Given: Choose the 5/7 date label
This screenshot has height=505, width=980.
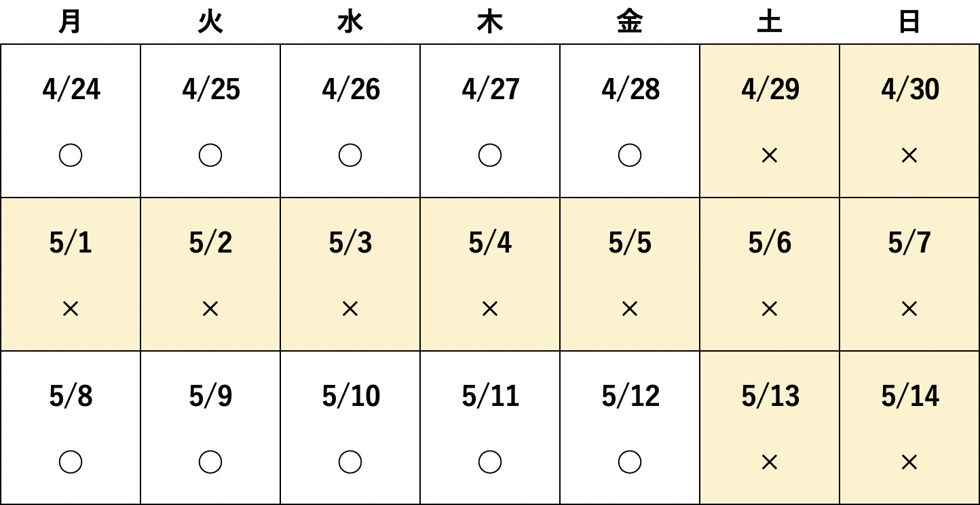Looking at the screenshot, I should coord(909,243).
